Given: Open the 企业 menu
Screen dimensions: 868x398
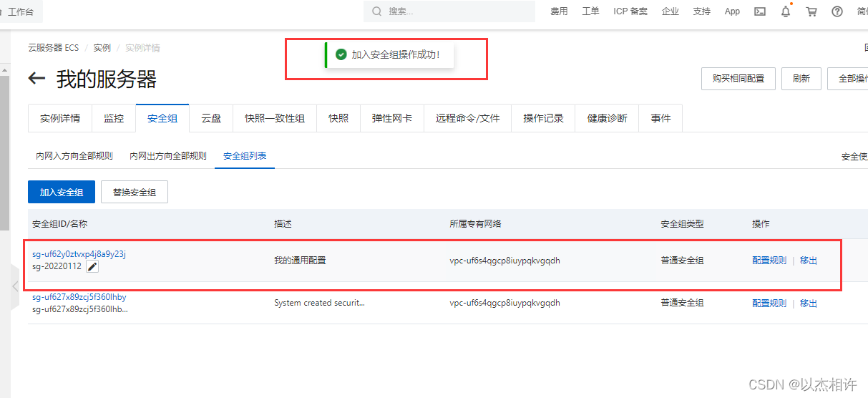Looking at the screenshot, I should coord(670,11).
